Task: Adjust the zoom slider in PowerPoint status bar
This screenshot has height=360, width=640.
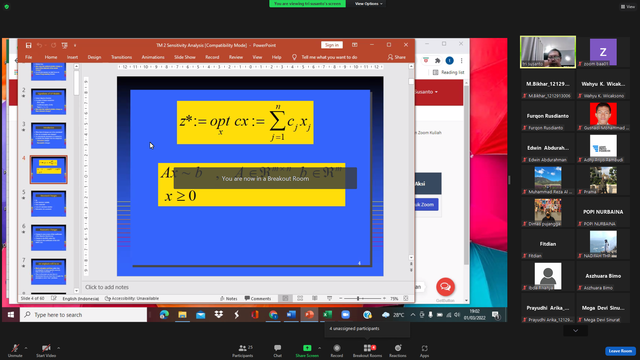Action: coord(358,298)
